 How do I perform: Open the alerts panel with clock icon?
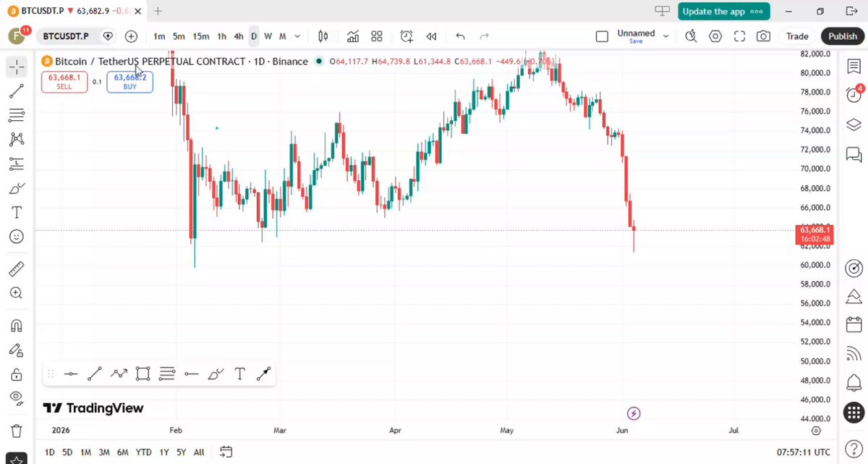coord(854,94)
